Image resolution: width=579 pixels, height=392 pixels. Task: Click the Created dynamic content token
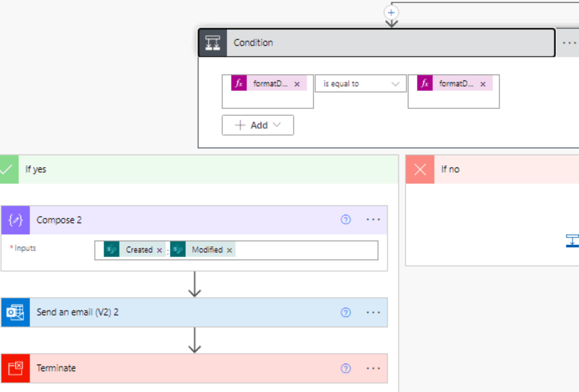click(x=134, y=250)
